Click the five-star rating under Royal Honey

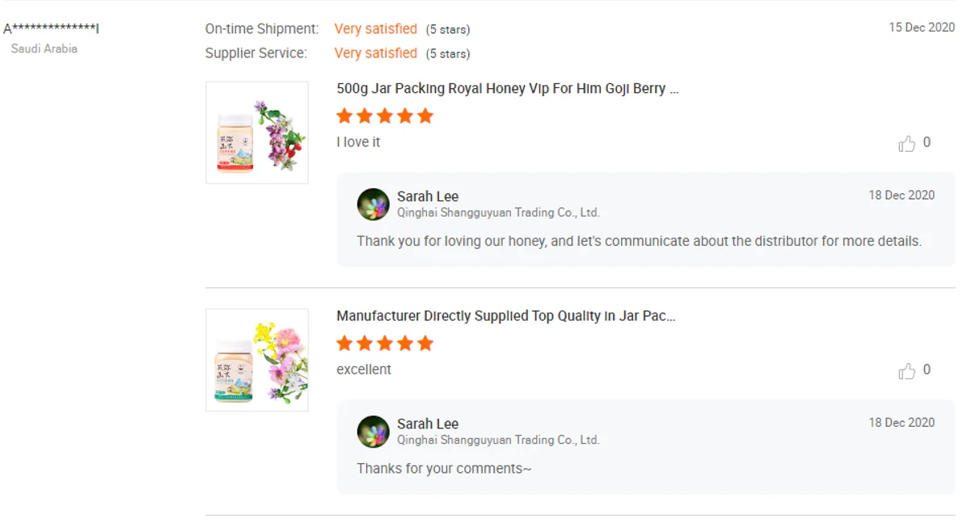coord(385,116)
